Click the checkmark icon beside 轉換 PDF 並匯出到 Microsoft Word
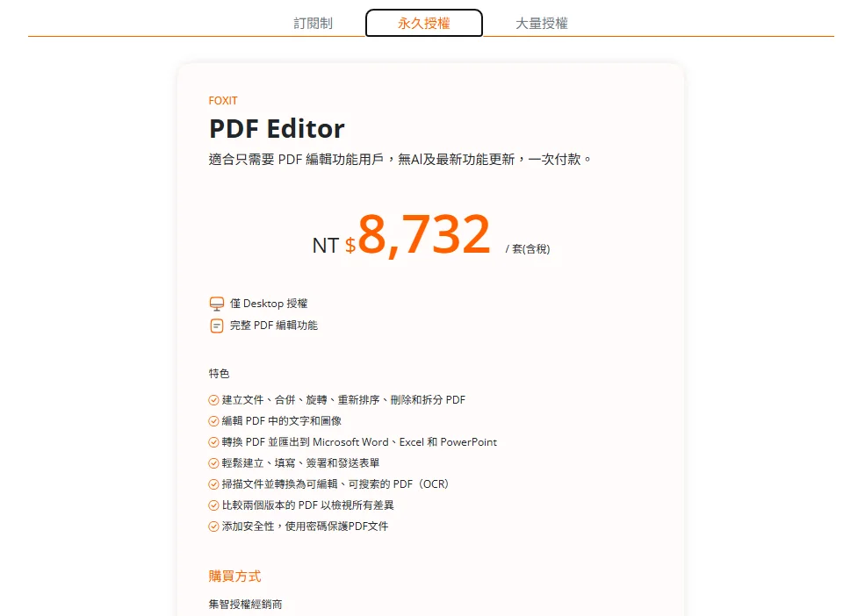865x616 pixels. 213,442
